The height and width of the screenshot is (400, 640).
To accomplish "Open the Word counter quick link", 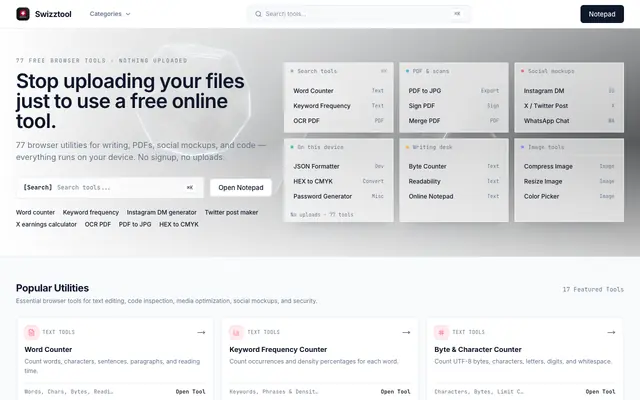I will (35, 212).
